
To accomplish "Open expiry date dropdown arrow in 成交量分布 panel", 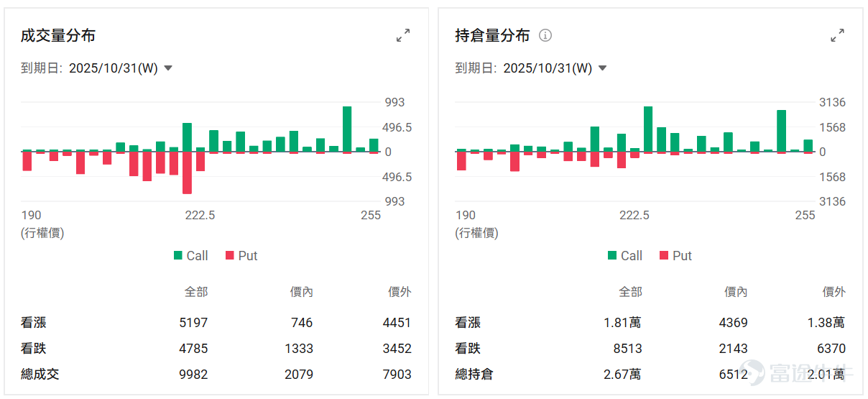I will coord(168,68).
